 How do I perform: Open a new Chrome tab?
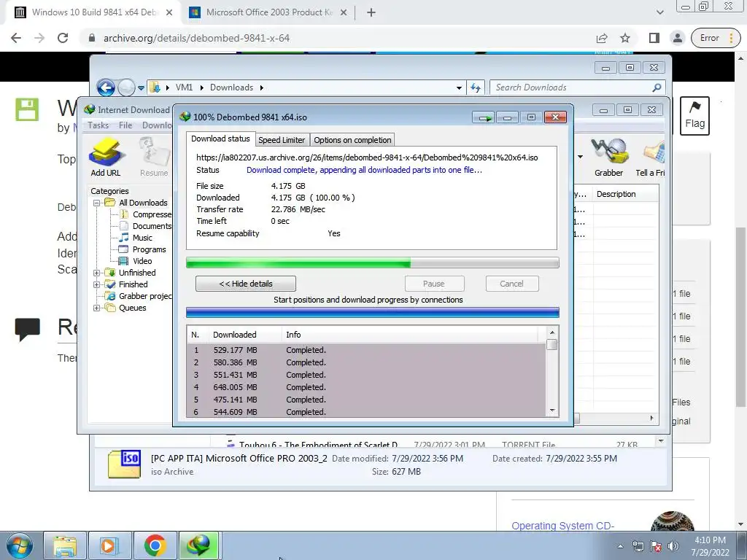click(371, 12)
